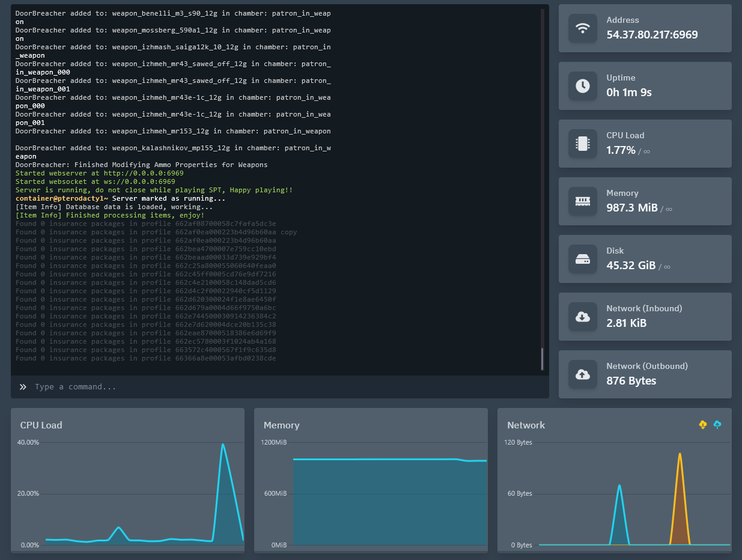Image resolution: width=742 pixels, height=560 pixels.
Task: Click "[Item Info] Finished processing items, enjoy!" line
Action: pyautogui.click(x=110, y=215)
